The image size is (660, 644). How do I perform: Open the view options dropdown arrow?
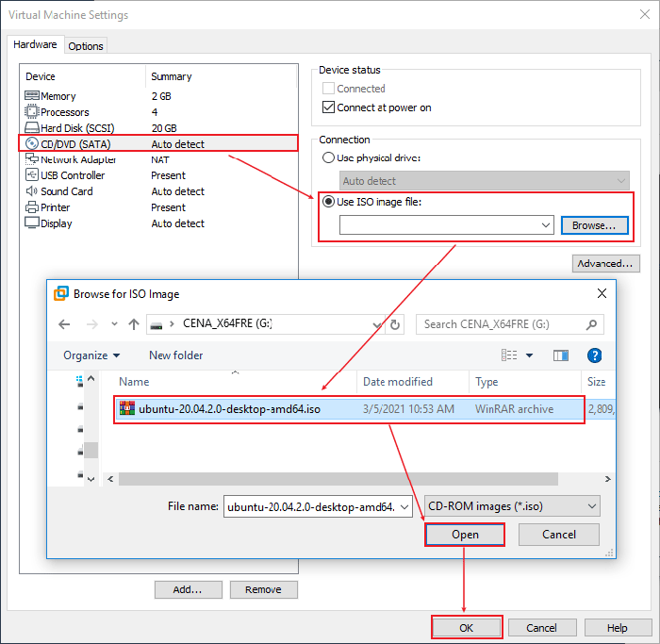click(530, 355)
